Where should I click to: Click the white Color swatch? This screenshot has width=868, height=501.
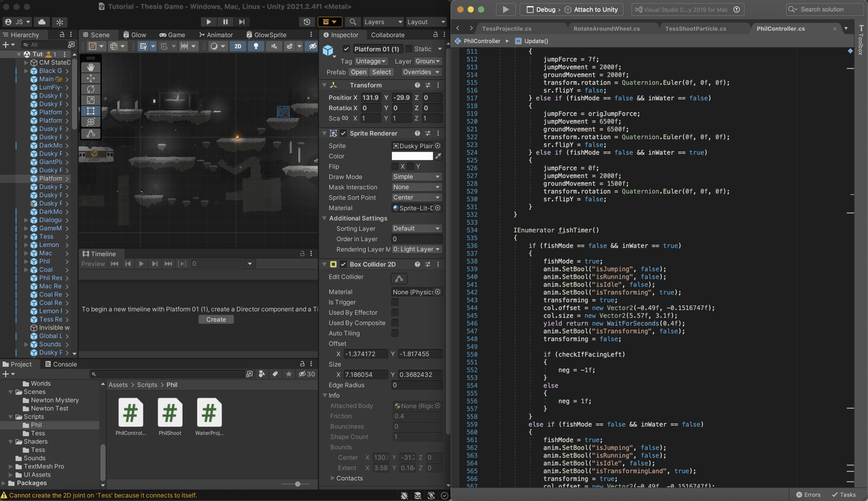[412, 156]
